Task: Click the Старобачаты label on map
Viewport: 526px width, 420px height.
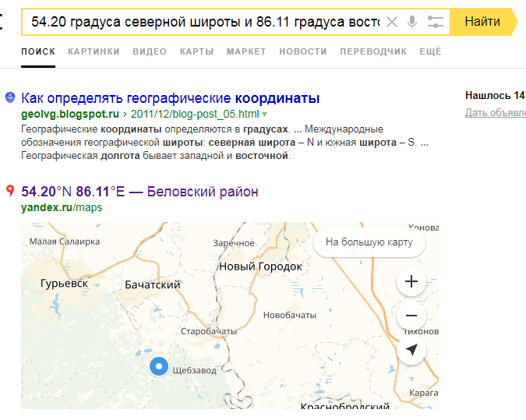Action: [209, 331]
